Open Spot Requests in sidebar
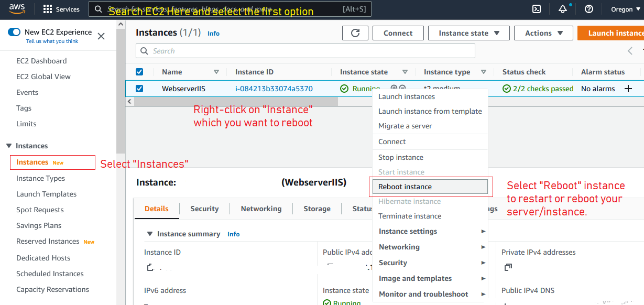 tap(40, 210)
